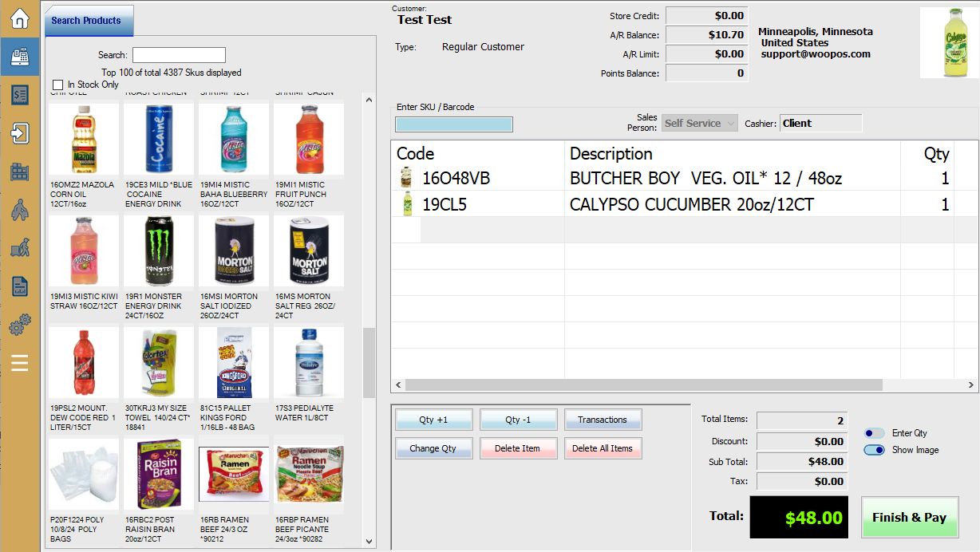Viewport: 980px width, 552px height.
Task: Open the reports document icon in sidebar
Action: [x=19, y=286]
